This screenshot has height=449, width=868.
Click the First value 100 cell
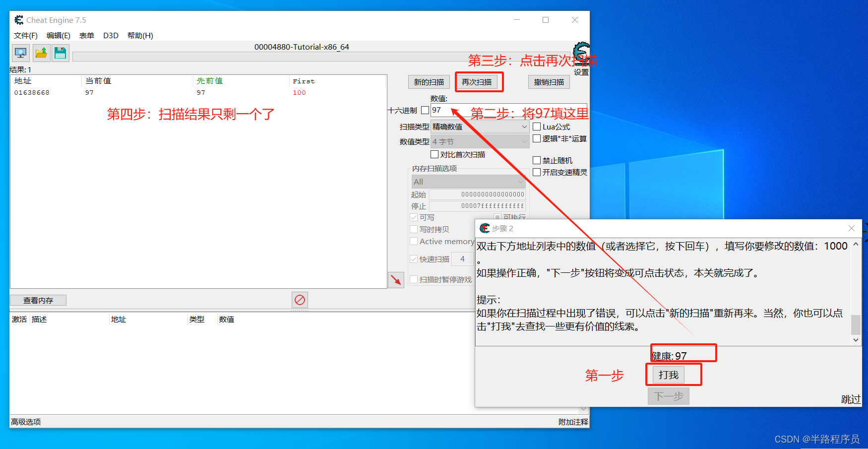[x=299, y=93]
